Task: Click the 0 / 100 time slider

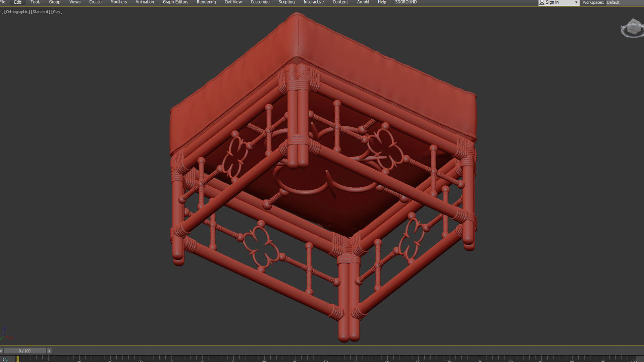Action: 24,351
